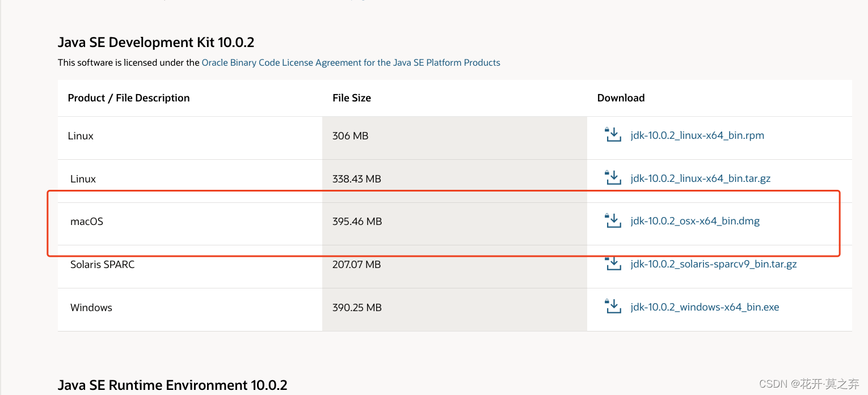
Task: Click download icon for linux-x64_bin.tar.gz
Action: (613, 178)
